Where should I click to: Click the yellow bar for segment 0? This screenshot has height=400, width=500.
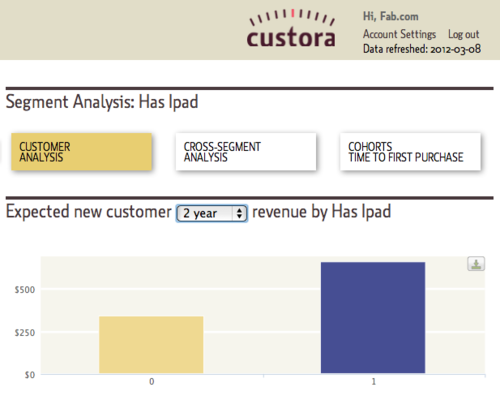[151, 345]
